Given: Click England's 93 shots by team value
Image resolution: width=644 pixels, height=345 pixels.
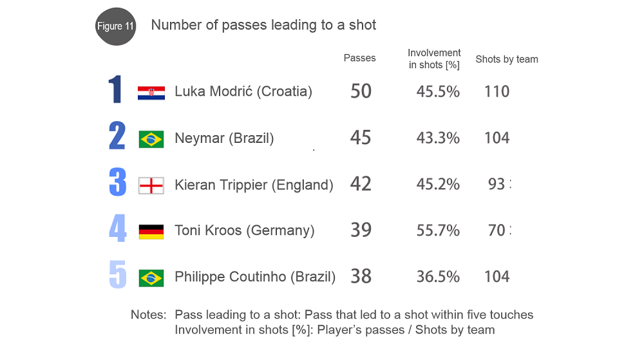Looking at the screenshot, I should click(x=497, y=184).
